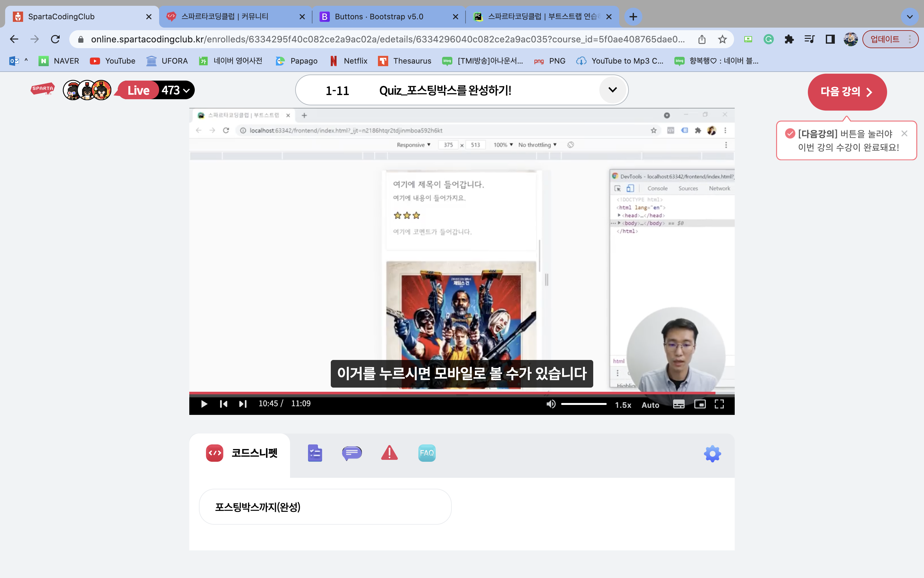Viewport: 924px width, 578px height.
Task: Click the student avatars group
Action: 87,90
